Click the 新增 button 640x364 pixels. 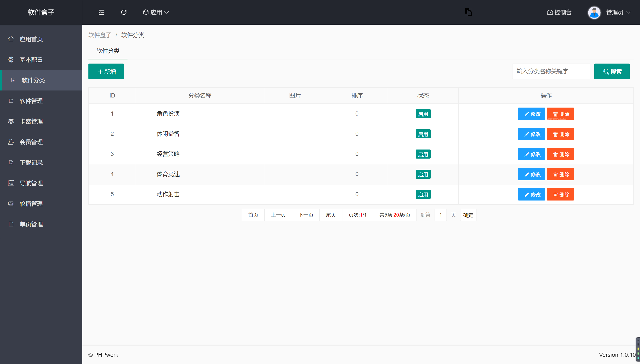106,72
